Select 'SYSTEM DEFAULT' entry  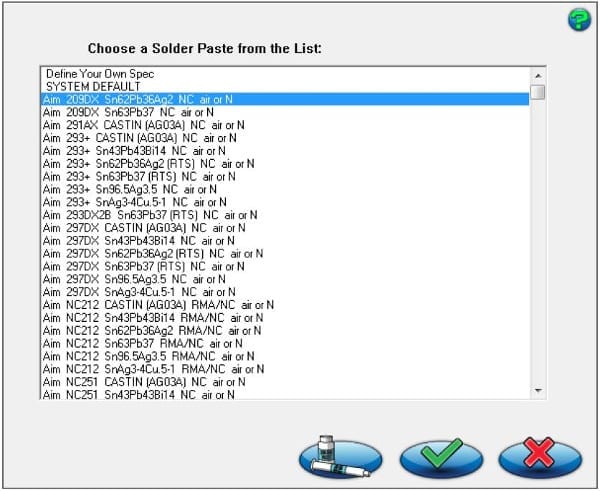pos(285,86)
